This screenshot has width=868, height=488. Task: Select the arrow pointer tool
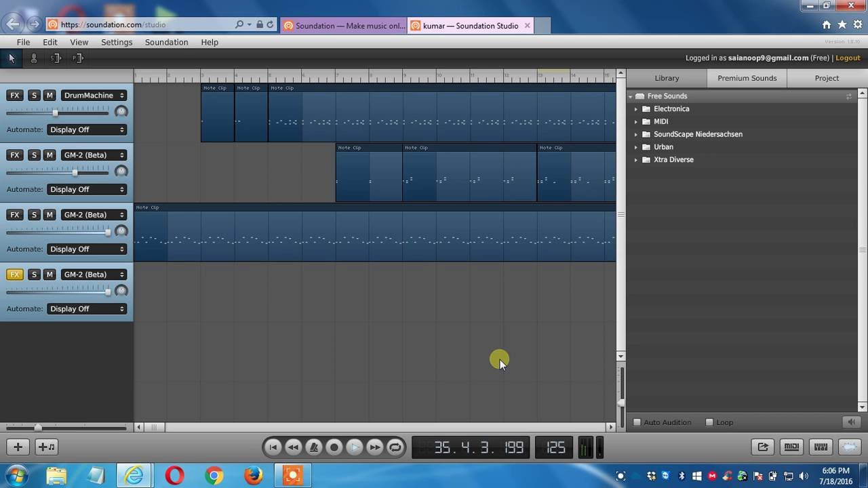click(x=12, y=58)
